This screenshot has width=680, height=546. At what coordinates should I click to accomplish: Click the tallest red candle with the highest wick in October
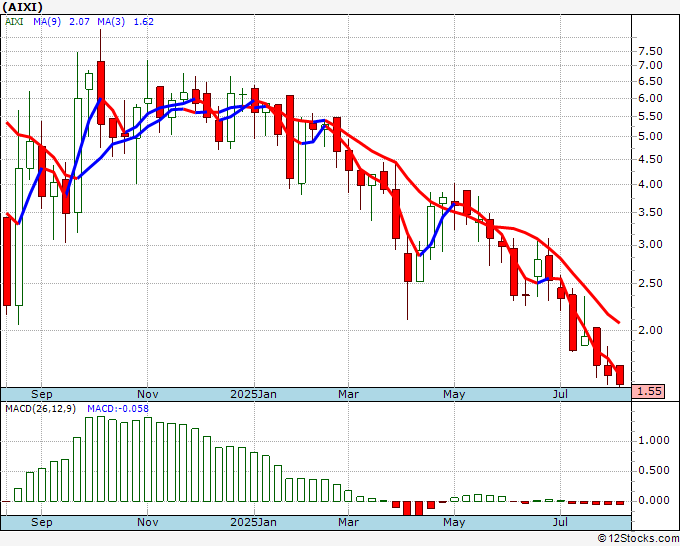click(101, 93)
